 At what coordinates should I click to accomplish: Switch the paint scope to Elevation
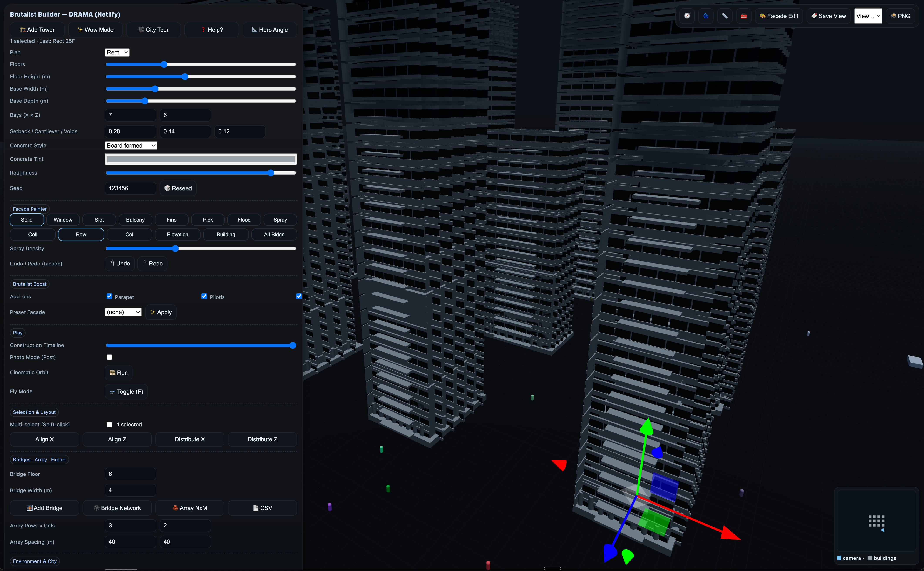point(177,235)
